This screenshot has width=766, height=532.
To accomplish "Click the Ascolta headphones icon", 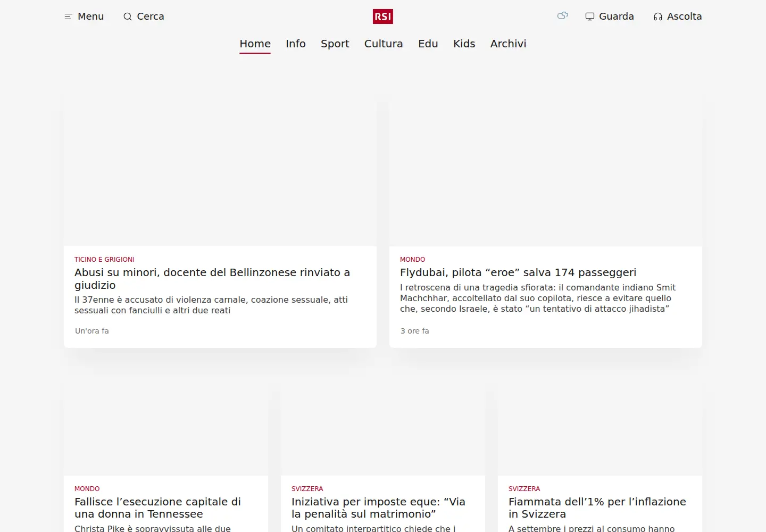I will (658, 16).
